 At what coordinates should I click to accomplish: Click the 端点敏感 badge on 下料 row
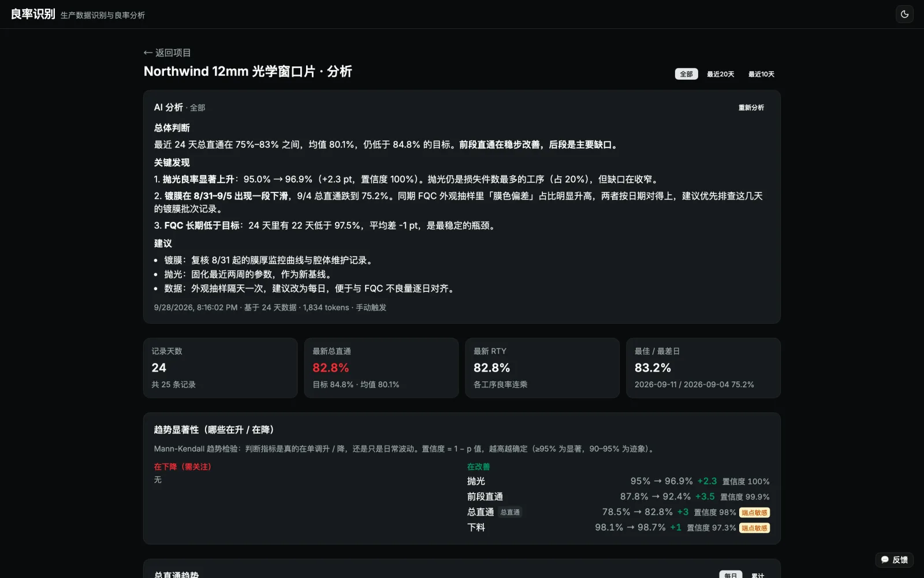coord(754,528)
